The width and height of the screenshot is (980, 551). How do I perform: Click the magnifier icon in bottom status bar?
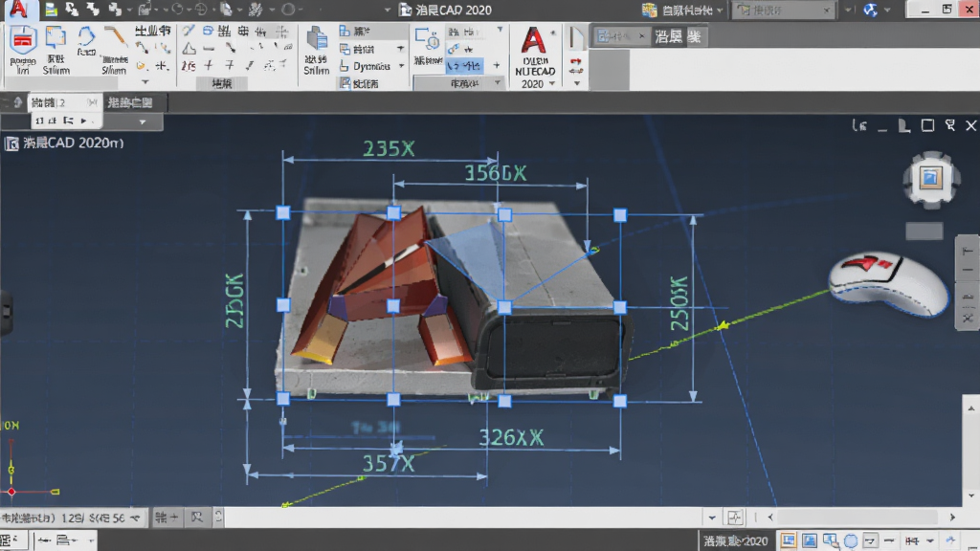pos(831,540)
